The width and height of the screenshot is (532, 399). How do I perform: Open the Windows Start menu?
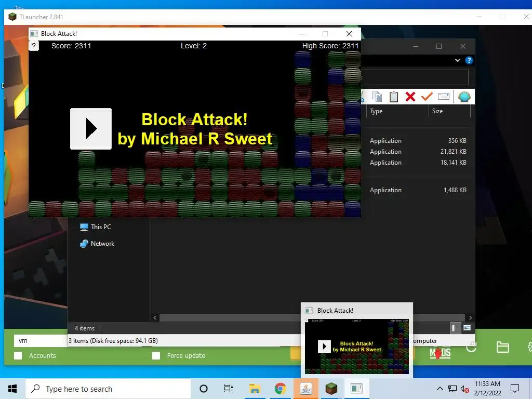point(12,389)
